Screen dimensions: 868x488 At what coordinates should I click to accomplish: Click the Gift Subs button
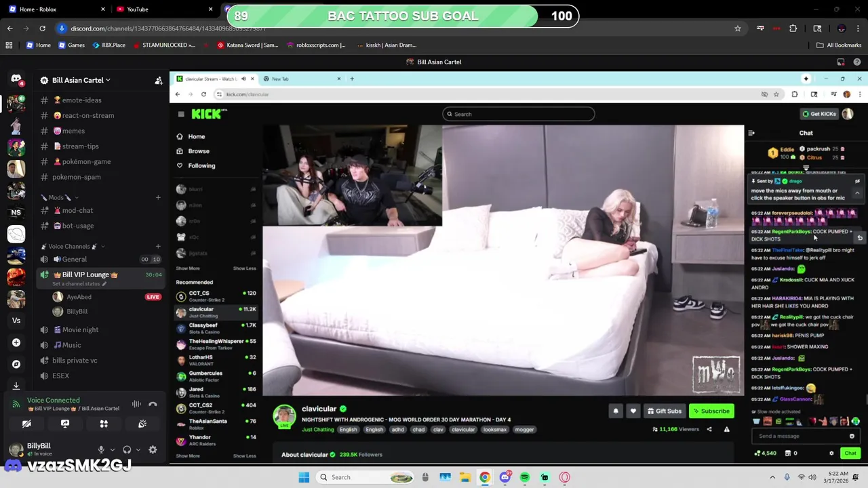665,411
